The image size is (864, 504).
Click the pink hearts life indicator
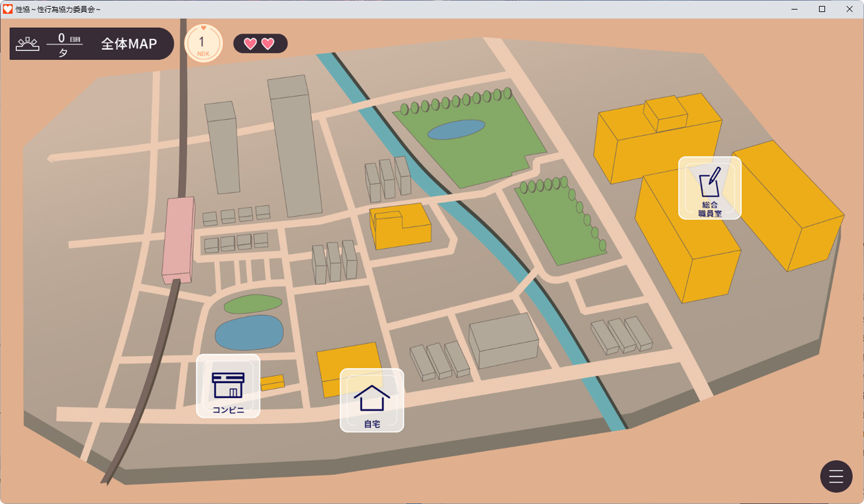click(x=260, y=44)
